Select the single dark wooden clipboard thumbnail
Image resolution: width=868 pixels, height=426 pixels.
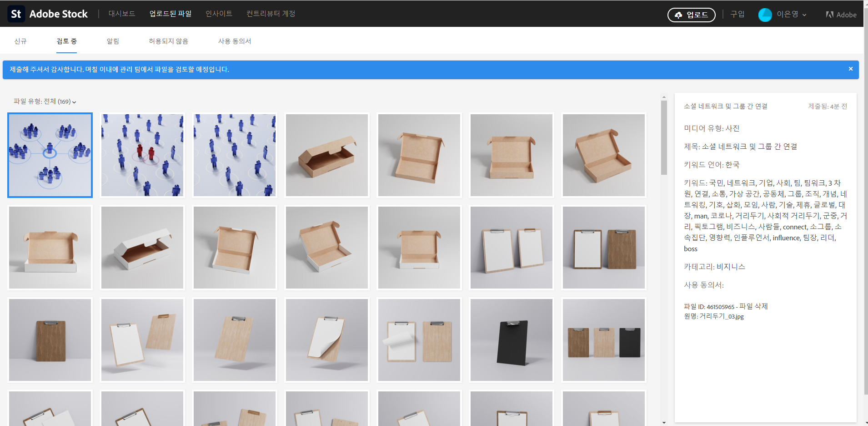pos(50,340)
